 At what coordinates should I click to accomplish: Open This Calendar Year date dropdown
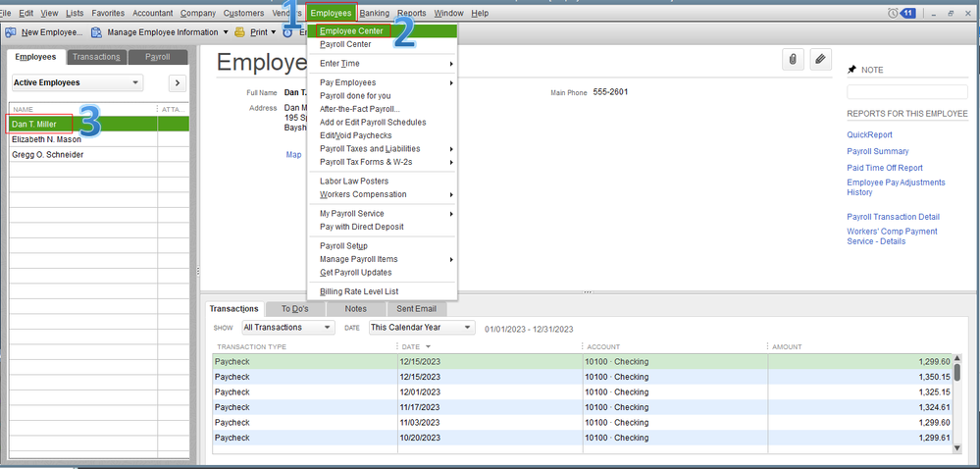click(x=422, y=327)
